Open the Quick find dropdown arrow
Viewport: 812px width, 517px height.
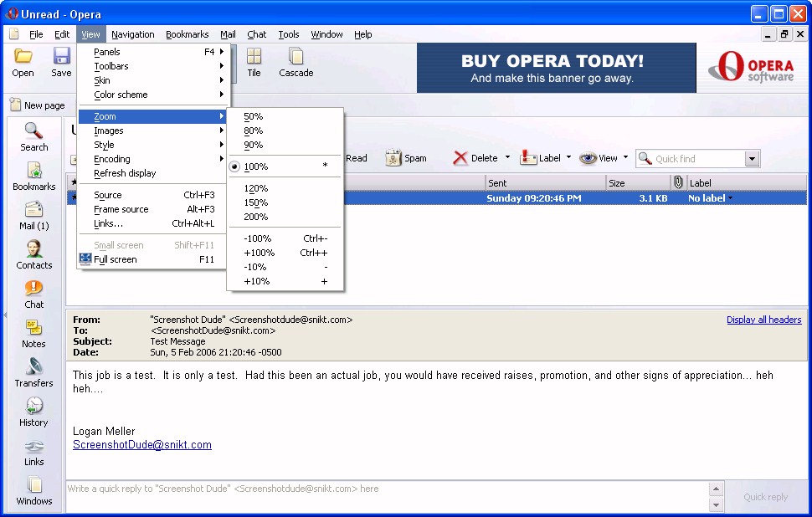pyautogui.click(x=753, y=158)
